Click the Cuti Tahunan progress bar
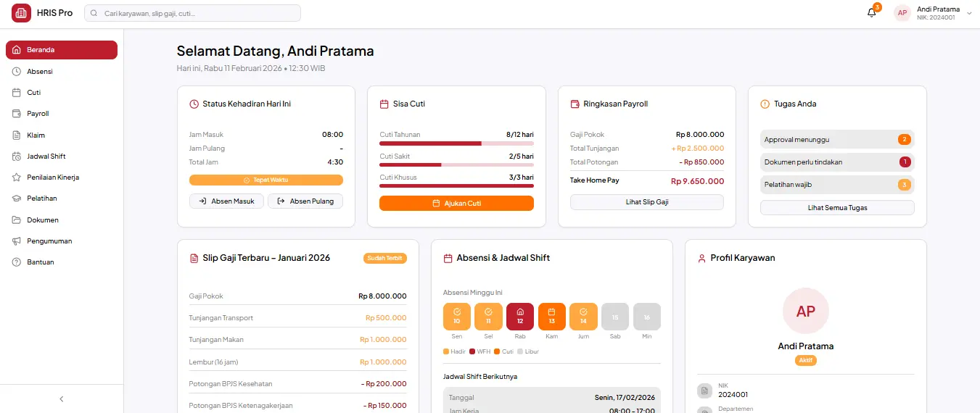The image size is (980, 413). [x=456, y=143]
